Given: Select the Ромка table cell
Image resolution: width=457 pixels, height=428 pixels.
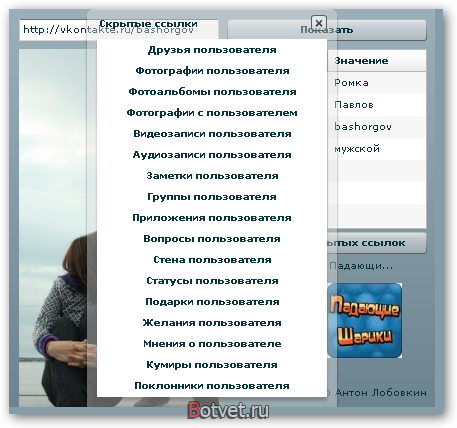Looking at the screenshot, I should click(377, 83).
